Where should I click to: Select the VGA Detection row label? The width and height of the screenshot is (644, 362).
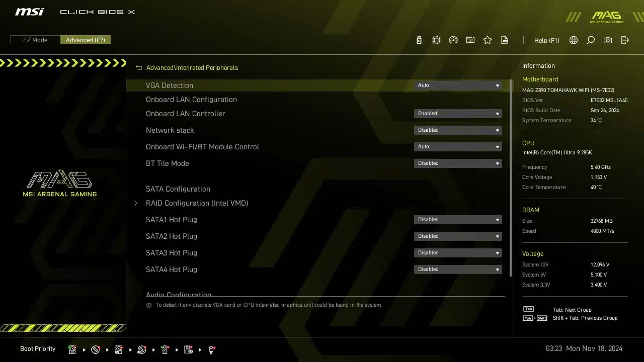[x=170, y=85]
